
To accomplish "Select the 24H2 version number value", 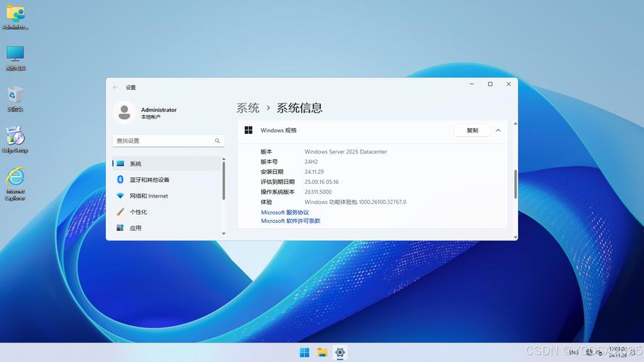I will tap(311, 161).
